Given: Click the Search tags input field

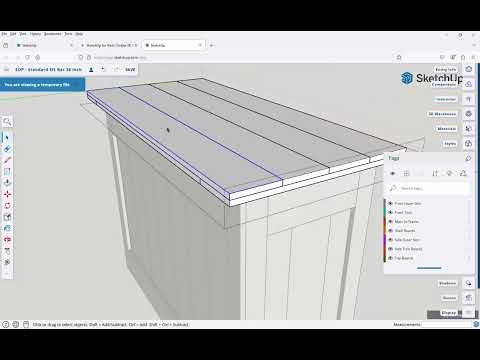Looking at the screenshot, I should pyautogui.click(x=428, y=188).
